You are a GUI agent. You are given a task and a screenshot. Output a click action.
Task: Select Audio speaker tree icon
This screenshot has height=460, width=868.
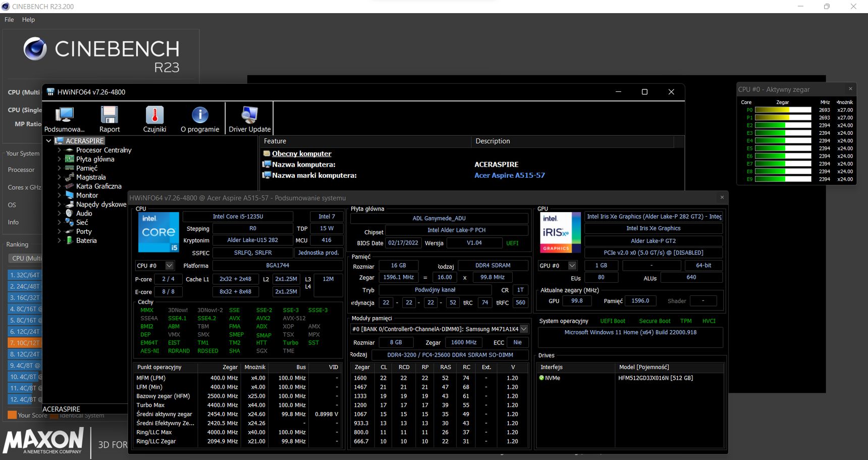pyautogui.click(x=70, y=214)
